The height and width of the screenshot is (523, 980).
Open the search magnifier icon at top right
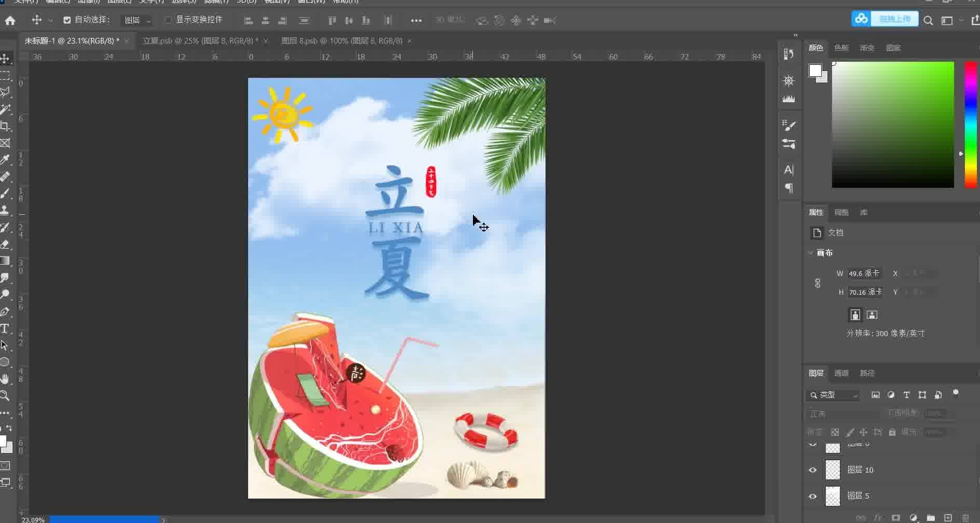[928, 20]
